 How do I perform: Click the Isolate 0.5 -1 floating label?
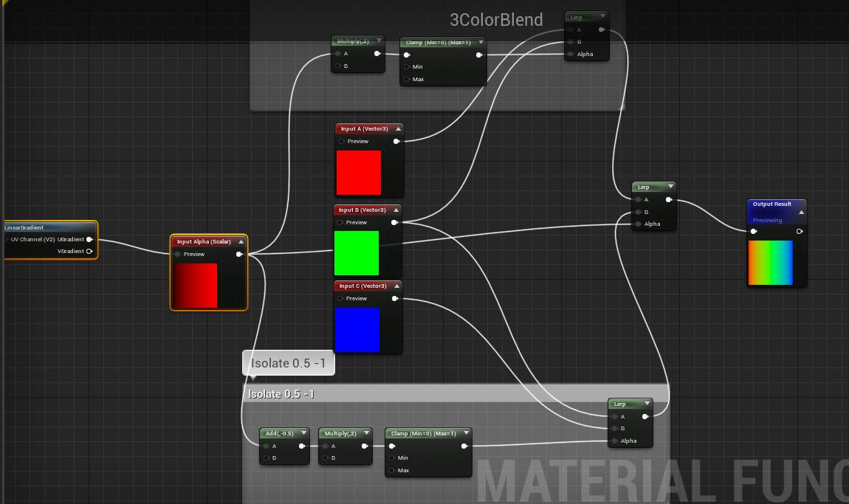point(288,362)
